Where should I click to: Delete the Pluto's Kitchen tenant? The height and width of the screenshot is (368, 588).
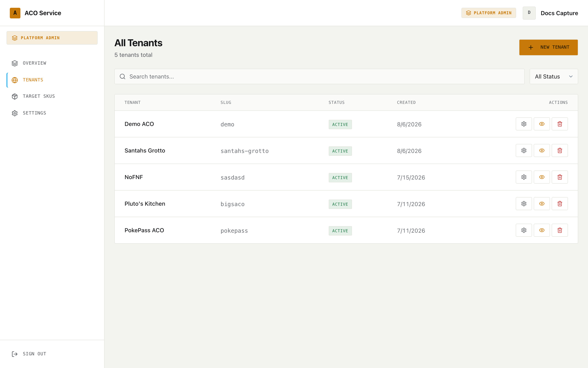click(560, 203)
